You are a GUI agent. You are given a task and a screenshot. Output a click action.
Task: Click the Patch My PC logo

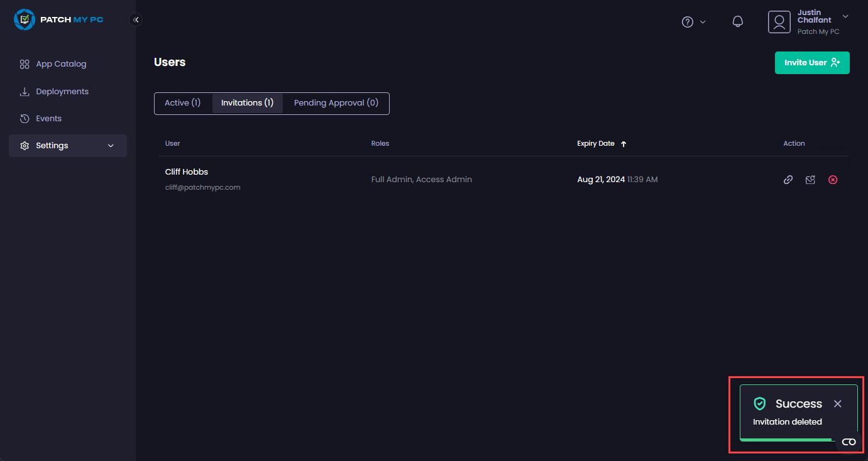tap(58, 19)
